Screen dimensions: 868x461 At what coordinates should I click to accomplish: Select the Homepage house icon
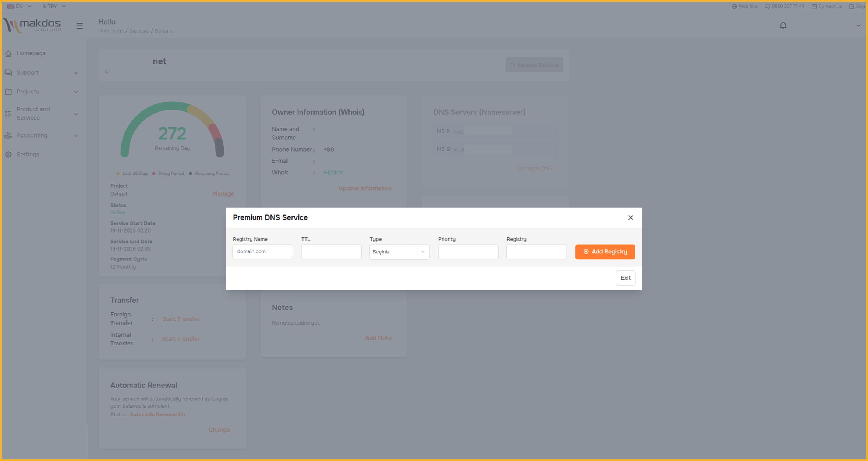pos(8,53)
